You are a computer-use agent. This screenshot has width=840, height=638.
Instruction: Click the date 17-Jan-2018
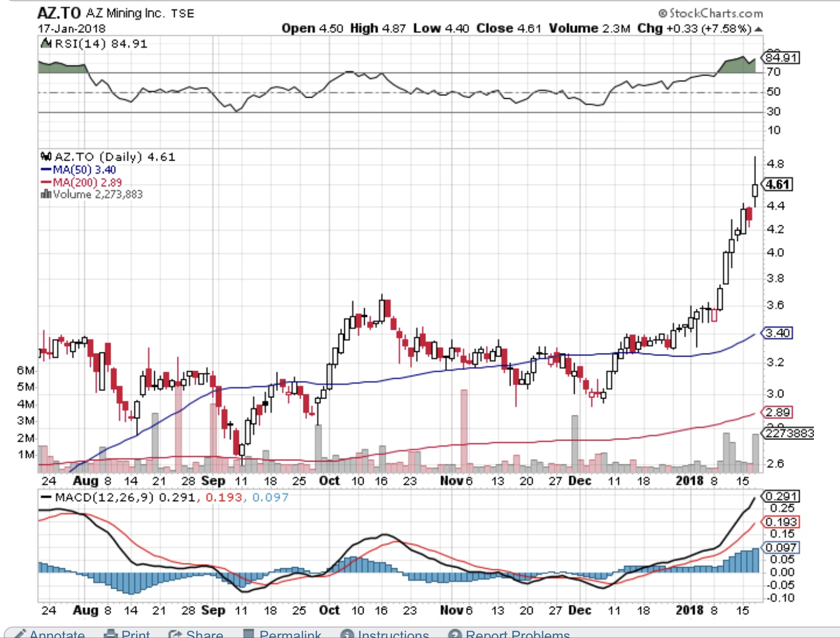click(x=71, y=28)
